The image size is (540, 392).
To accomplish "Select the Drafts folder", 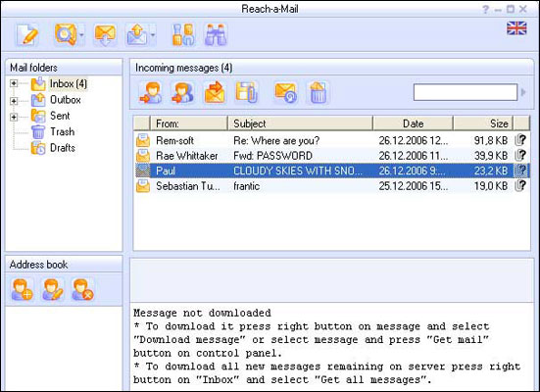I will [63, 148].
